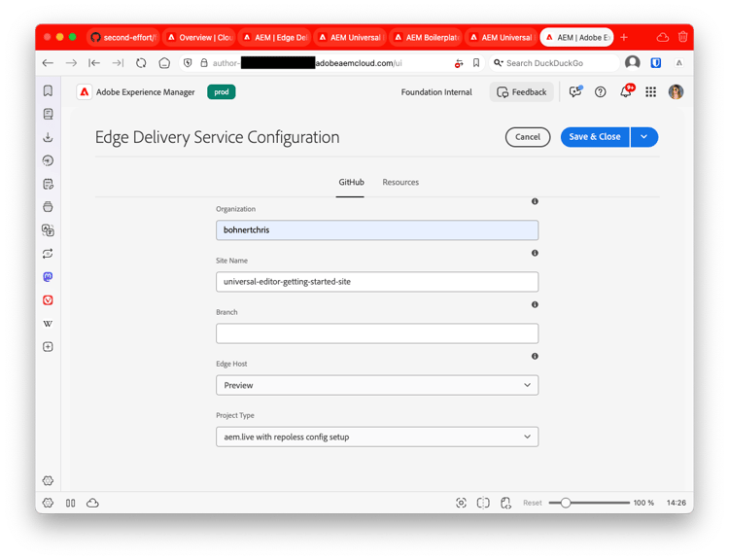Open the Adobe solutions app grid
The image size is (729, 560).
650,92
